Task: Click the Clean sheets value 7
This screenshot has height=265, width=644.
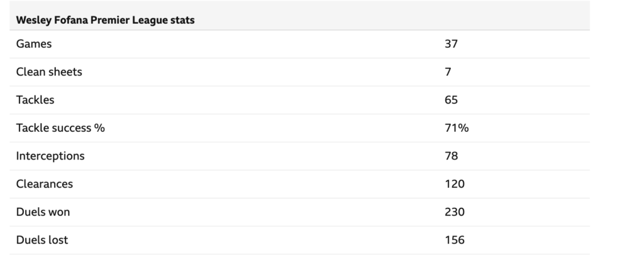Action: coord(447,72)
